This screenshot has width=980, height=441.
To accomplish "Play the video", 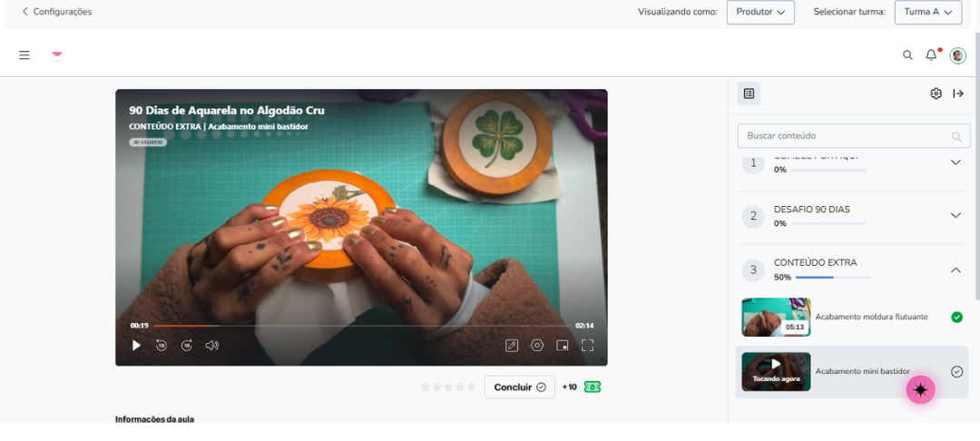I will 136,346.
